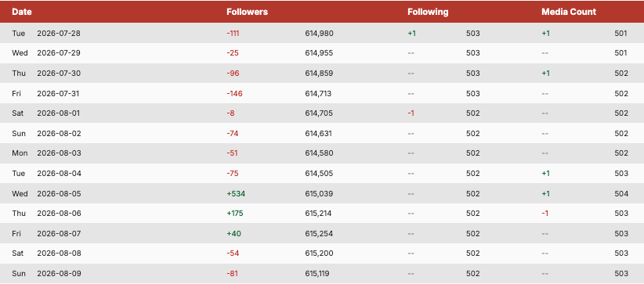Click the -146 followers change on Friday
Viewport: 644px width, 284px height.
234,94
